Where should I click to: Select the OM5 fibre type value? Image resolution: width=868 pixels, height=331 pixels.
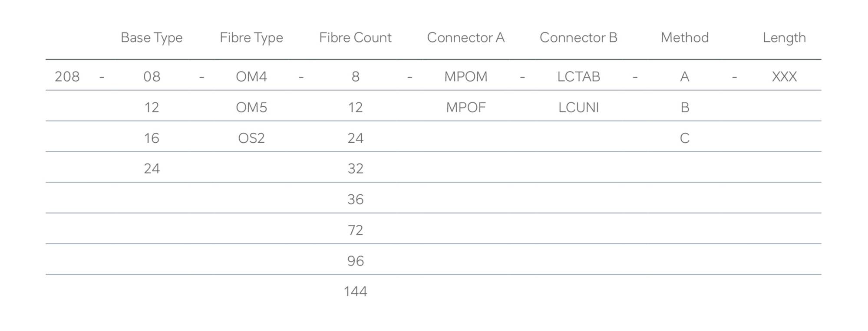(x=251, y=107)
